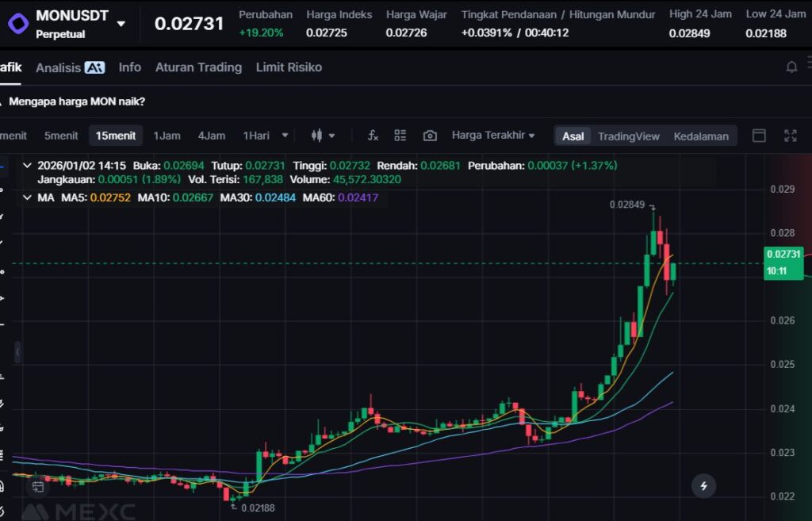This screenshot has width=812, height=521.
Task: Open the indicators (fx) menu
Action: 373,136
